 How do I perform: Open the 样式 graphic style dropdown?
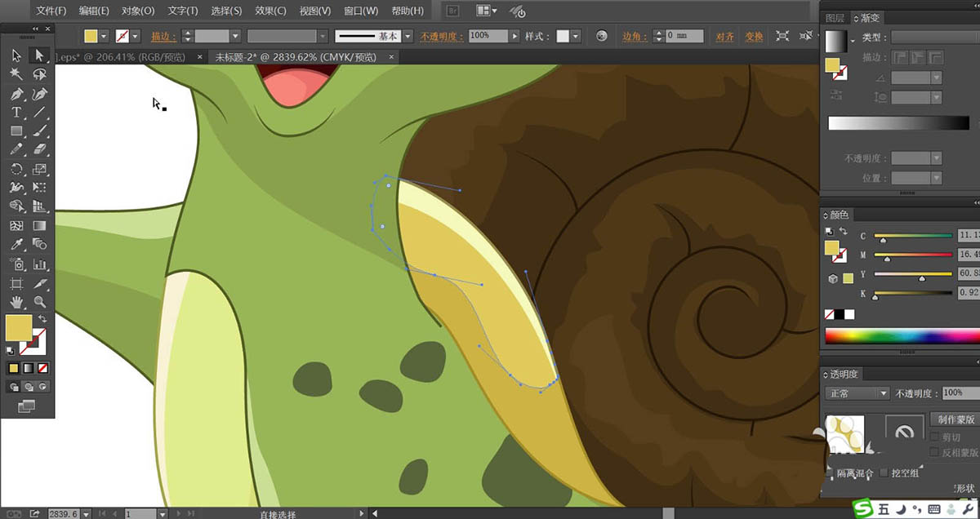(576, 36)
